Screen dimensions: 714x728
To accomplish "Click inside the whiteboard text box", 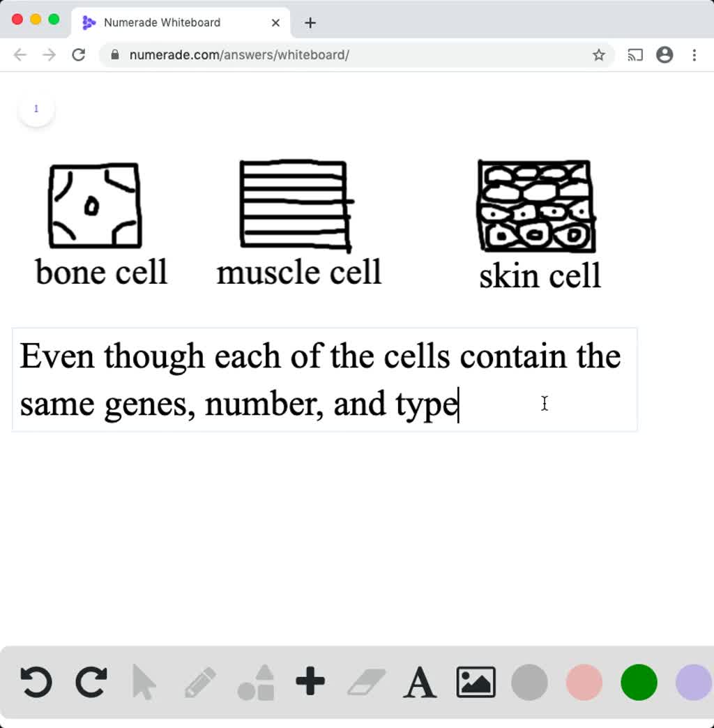I will click(324, 380).
